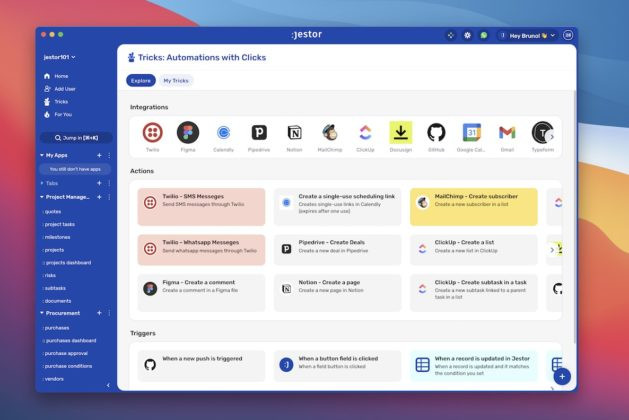629x420 pixels.
Task: Open project tasks in the sidebar
Action: click(59, 224)
